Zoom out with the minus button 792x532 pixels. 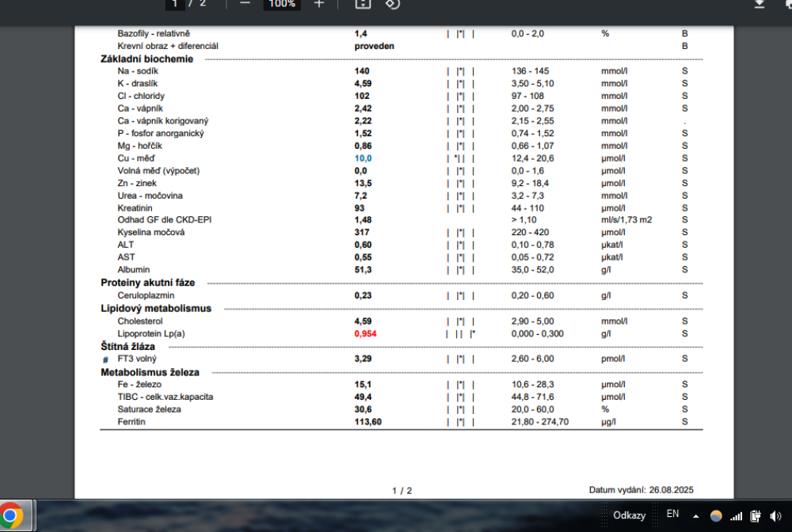(245, 4)
